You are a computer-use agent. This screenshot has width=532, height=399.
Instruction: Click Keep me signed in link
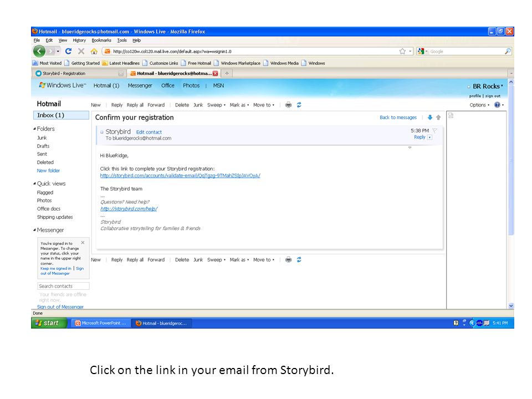point(55,268)
